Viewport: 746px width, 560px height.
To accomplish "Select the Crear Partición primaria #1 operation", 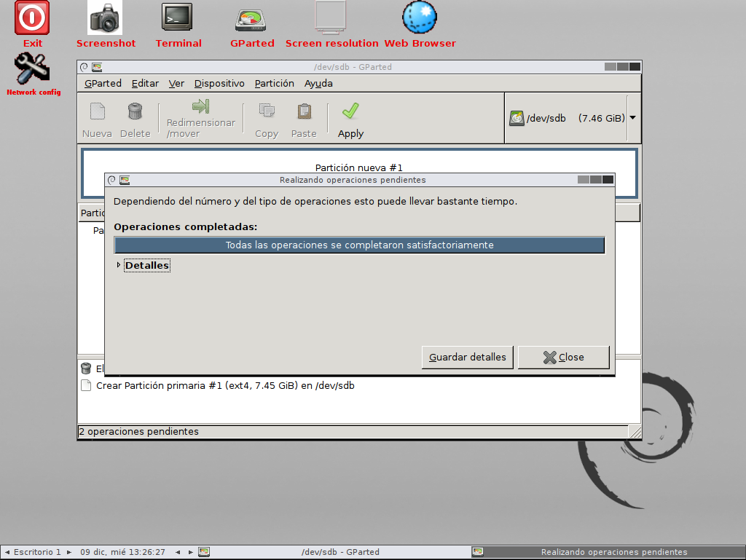I will [225, 385].
